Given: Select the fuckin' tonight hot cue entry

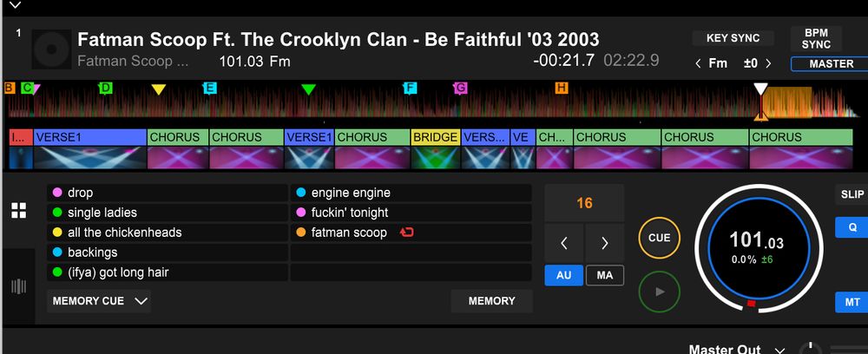Looking at the screenshot, I should point(411,213).
